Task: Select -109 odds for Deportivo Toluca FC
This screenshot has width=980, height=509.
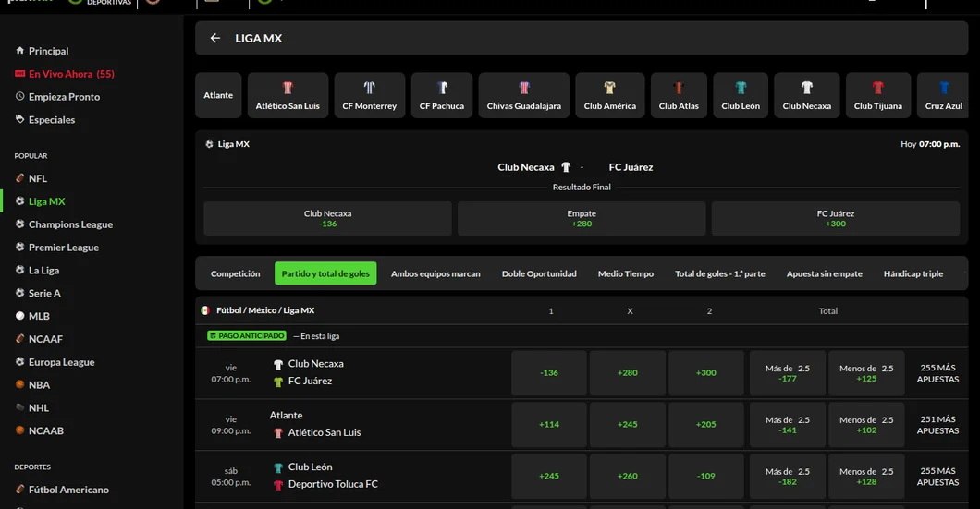Action: point(706,476)
